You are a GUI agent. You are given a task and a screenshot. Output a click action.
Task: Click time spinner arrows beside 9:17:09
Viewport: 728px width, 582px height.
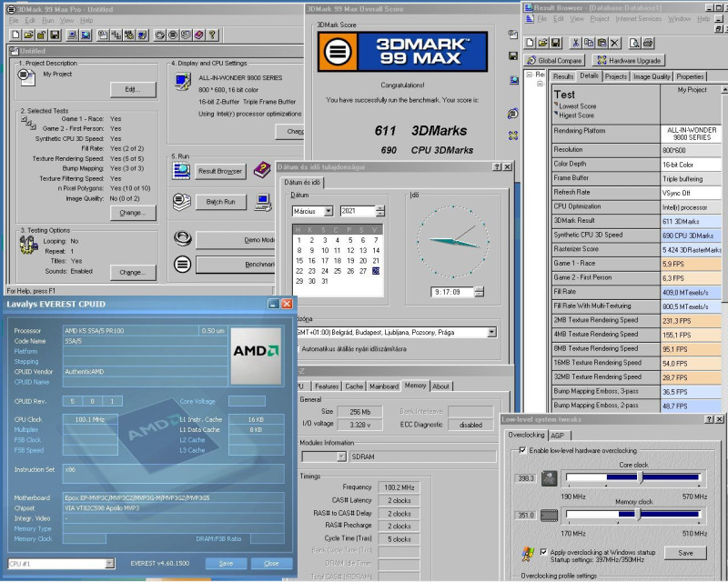point(480,292)
